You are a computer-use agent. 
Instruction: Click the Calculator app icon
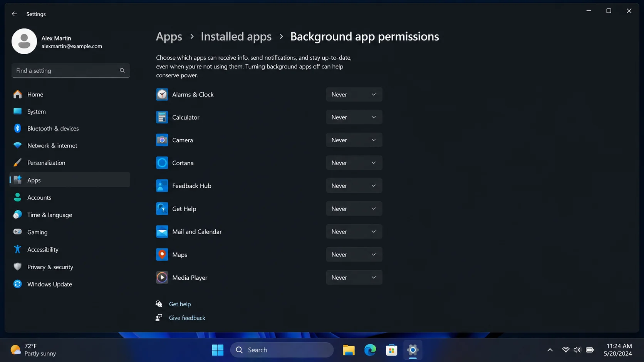click(162, 117)
